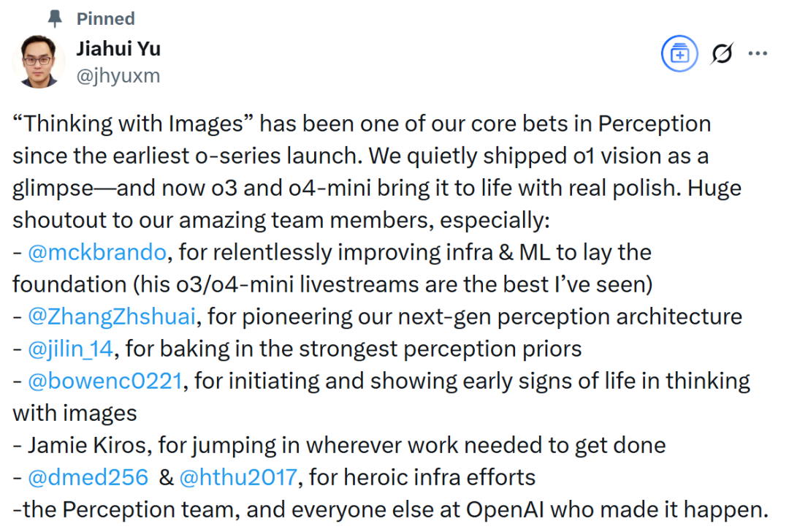Open the Jiahui Yu display name link

coord(118,49)
